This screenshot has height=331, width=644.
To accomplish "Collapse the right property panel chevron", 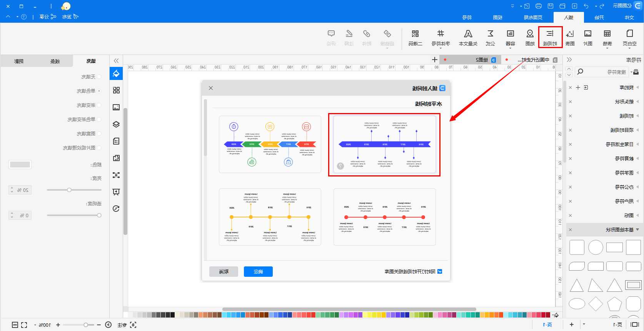I will click(x=116, y=61).
